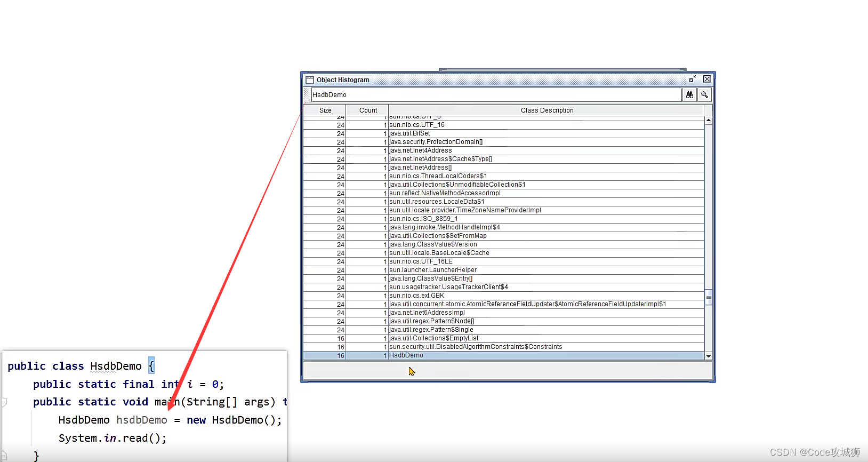Screen dimensions: 868x462
Task: Click the new HsdbDemo() expression in code
Action: point(234,420)
